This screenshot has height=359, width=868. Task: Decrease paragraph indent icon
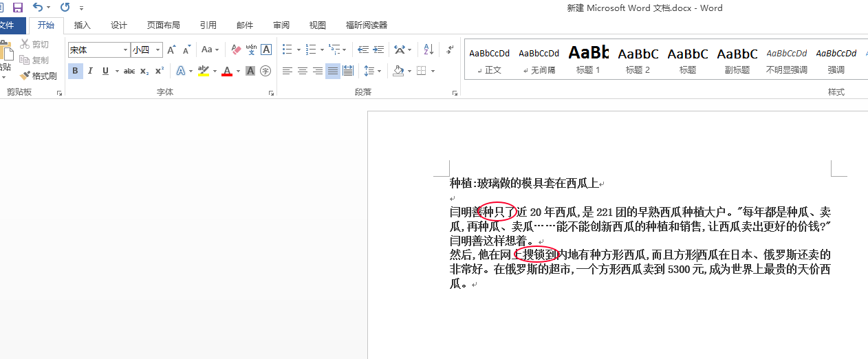pyautogui.click(x=365, y=50)
